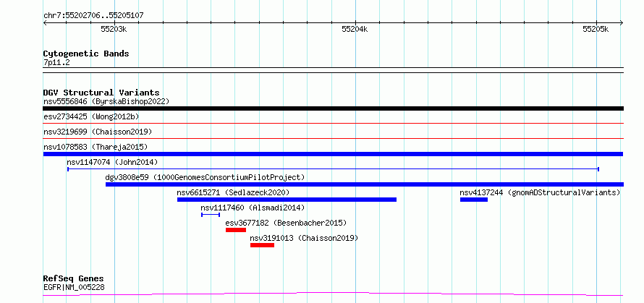Screen dimensions: 644x303
Task: Click the small blue nsv1117460 bracket feature
Action: click(211, 214)
